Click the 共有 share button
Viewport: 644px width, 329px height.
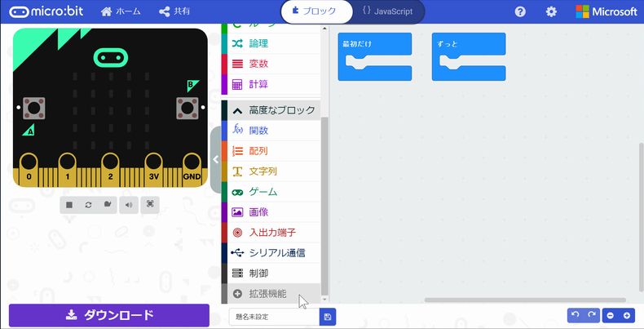tap(174, 11)
